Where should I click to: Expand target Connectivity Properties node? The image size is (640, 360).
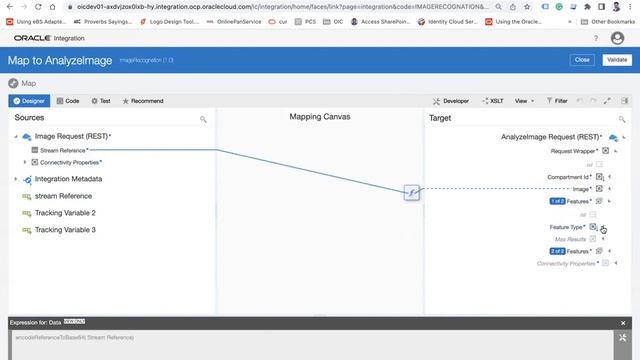(x=616, y=263)
